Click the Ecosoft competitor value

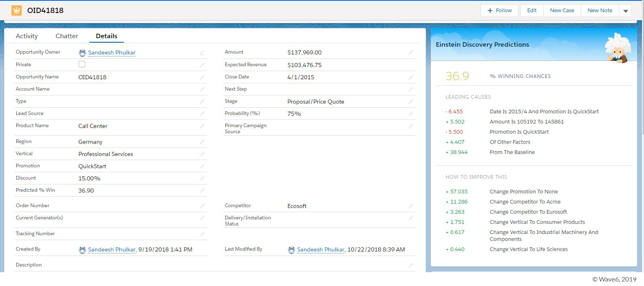pos(297,206)
